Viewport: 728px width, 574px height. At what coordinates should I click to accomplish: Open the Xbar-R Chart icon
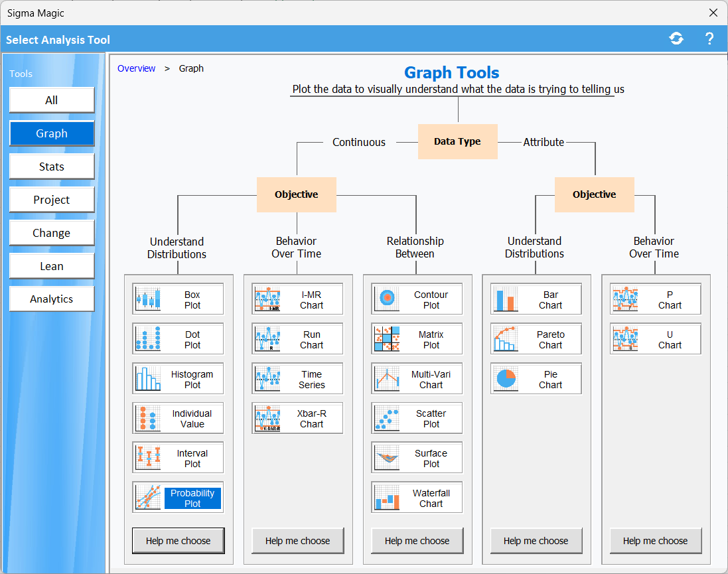point(267,419)
